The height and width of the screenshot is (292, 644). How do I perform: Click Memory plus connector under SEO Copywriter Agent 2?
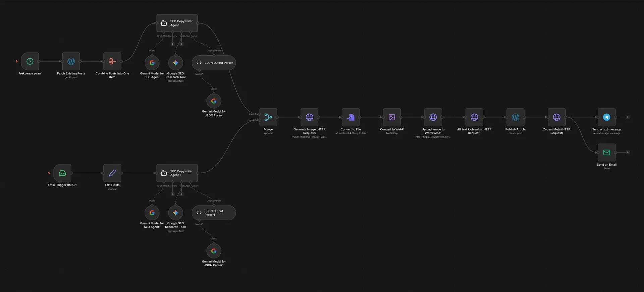pos(173,194)
